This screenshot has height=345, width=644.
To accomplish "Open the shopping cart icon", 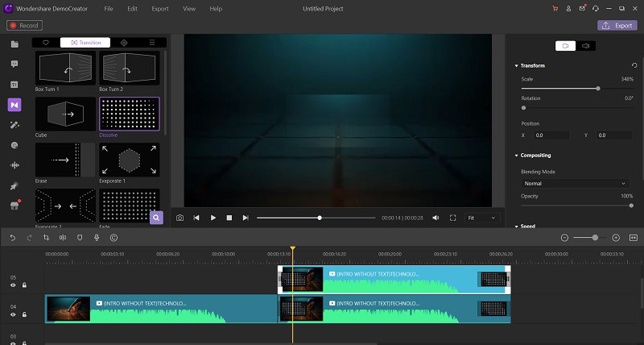I will point(555,9).
